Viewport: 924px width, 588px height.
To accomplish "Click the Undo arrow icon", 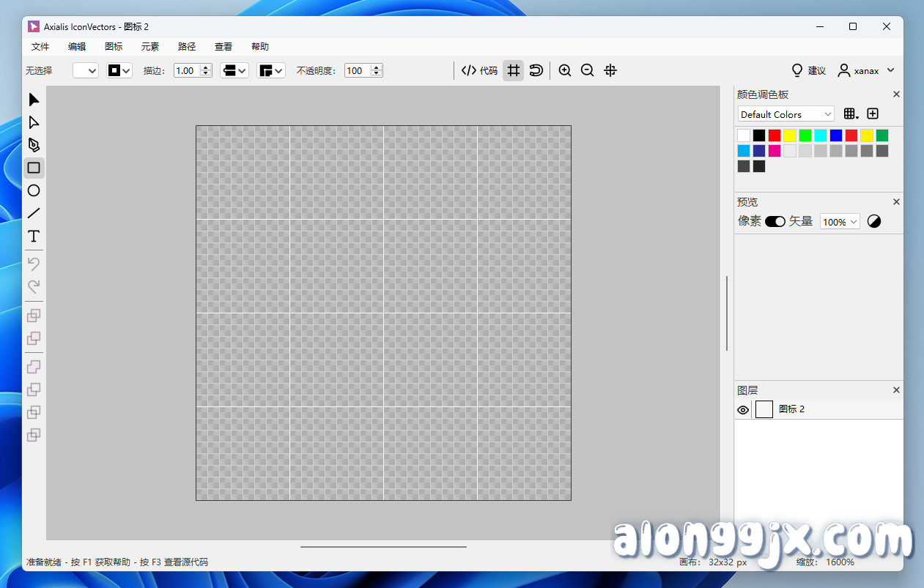I will pos(33,263).
